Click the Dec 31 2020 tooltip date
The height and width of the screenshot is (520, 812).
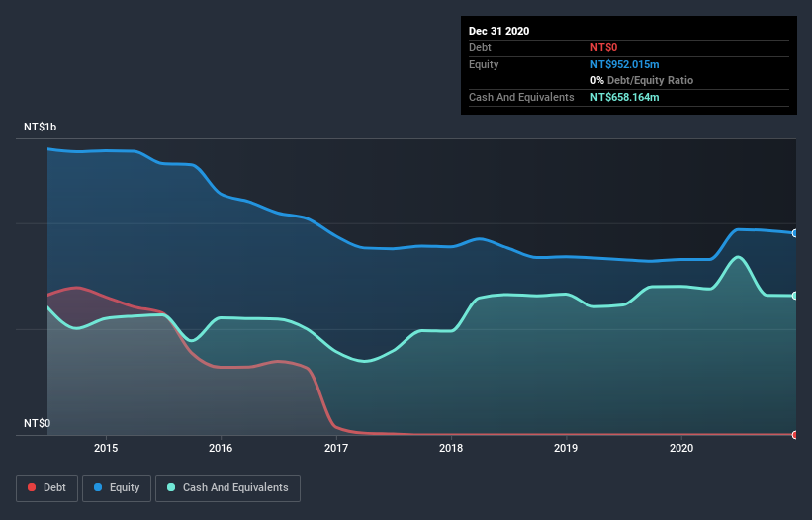click(x=498, y=31)
